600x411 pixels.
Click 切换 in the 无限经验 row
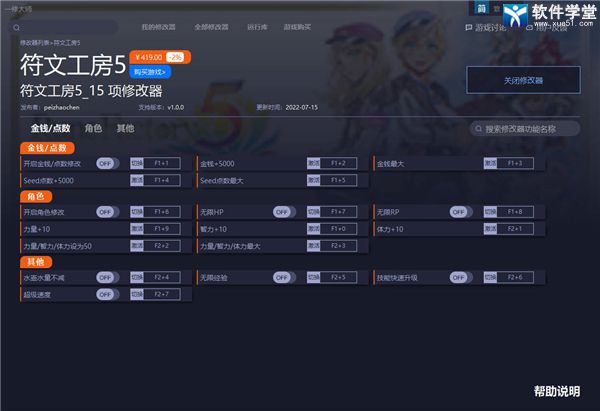tap(313, 277)
